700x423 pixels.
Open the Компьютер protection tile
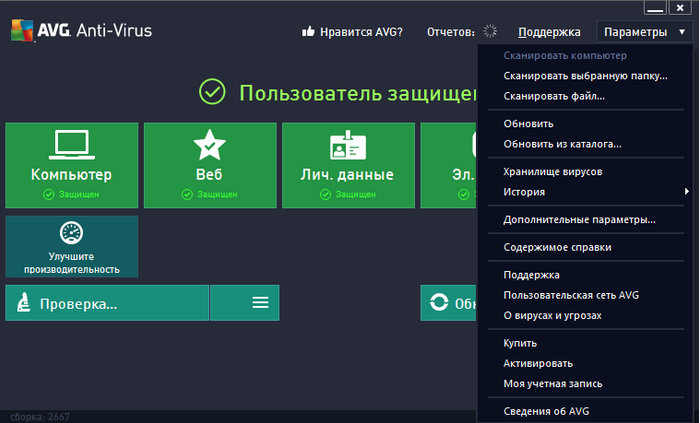coord(72,165)
